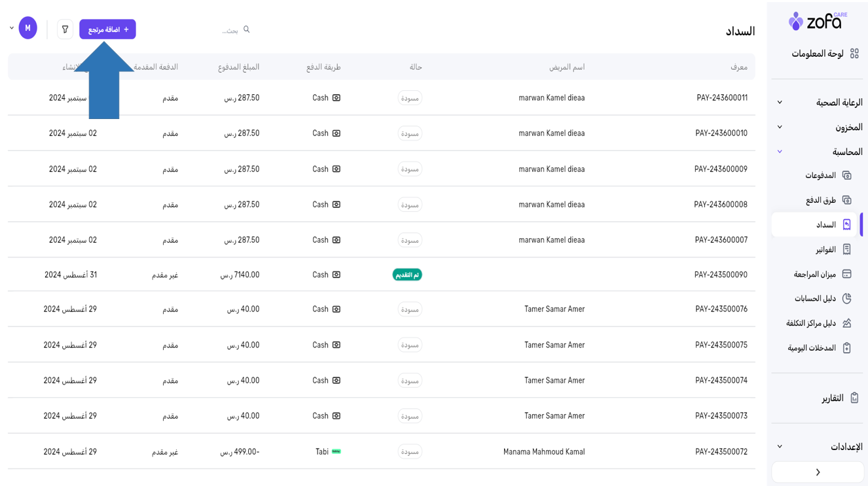The height and width of the screenshot is (486, 868).
Task: Collapse sidebar using bottom chevron button
Action: point(818,472)
